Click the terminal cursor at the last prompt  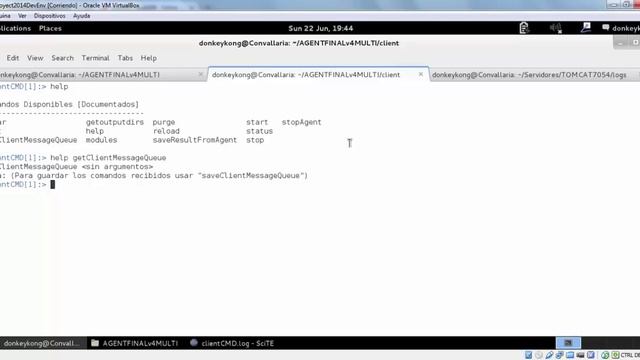tap(52, 184)
